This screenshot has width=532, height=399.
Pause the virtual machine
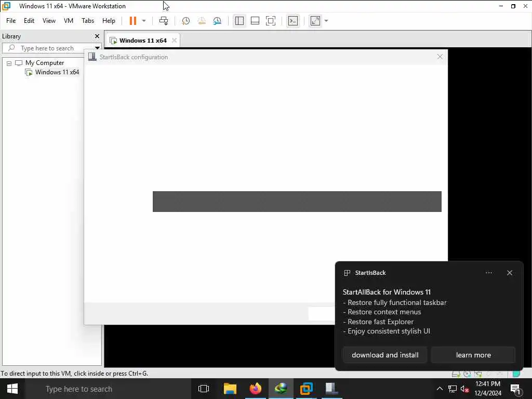click(x=132, y=21)
